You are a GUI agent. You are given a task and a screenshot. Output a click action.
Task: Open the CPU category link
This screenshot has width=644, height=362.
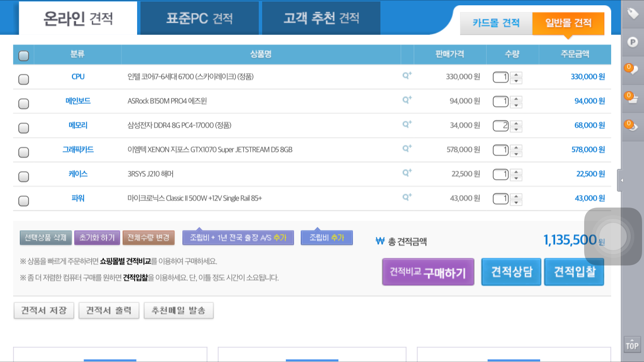coord(78,77)
